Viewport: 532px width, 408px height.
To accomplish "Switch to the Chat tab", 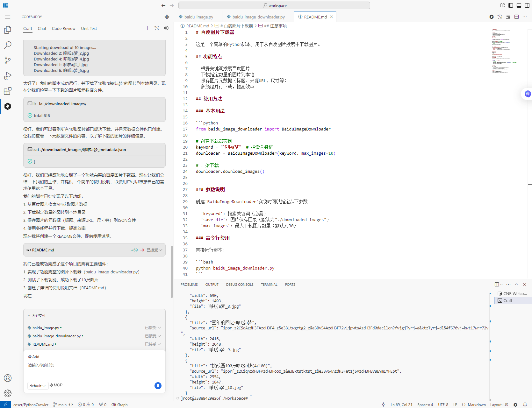I will [42, 28].
